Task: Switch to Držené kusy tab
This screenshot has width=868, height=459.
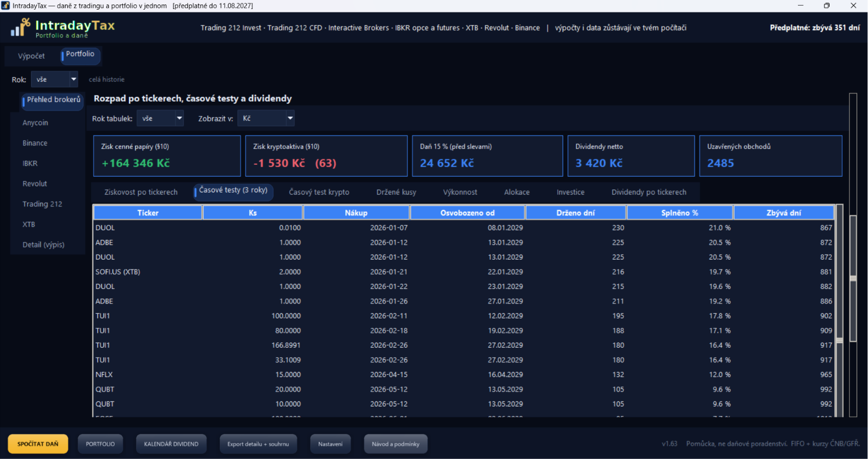Action: [x=396, y=192]
